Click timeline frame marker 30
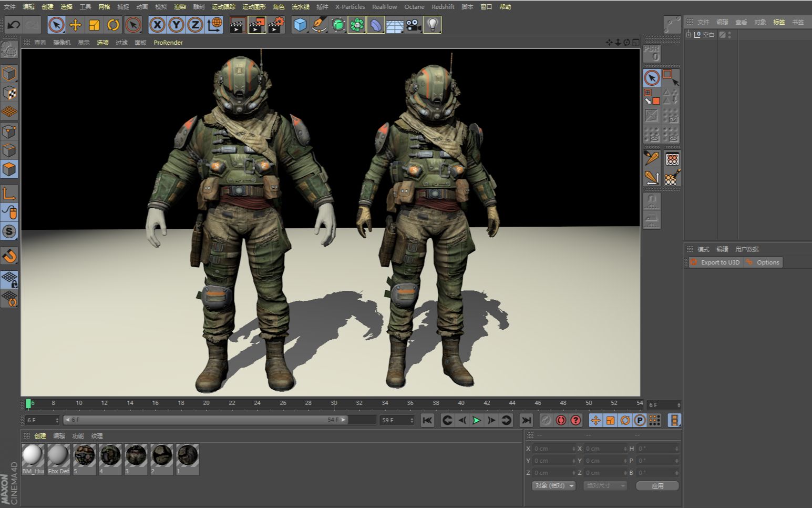Viewport: 812px width, 508px height. 334,403
